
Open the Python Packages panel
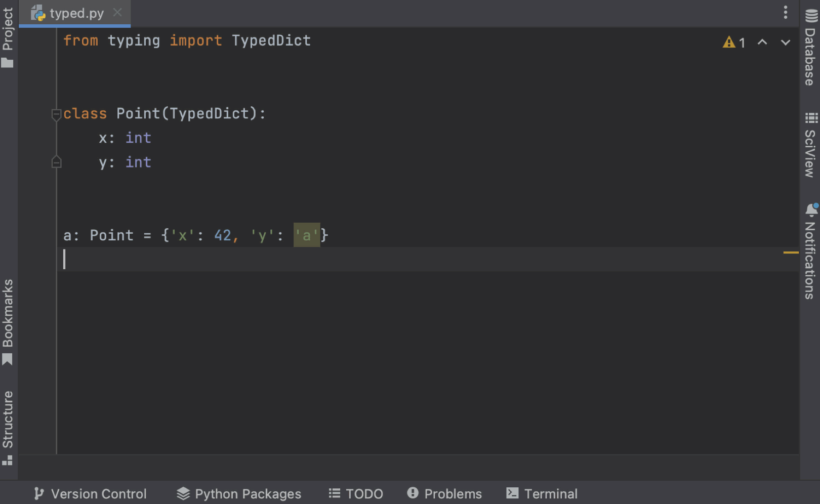point(238,493)
